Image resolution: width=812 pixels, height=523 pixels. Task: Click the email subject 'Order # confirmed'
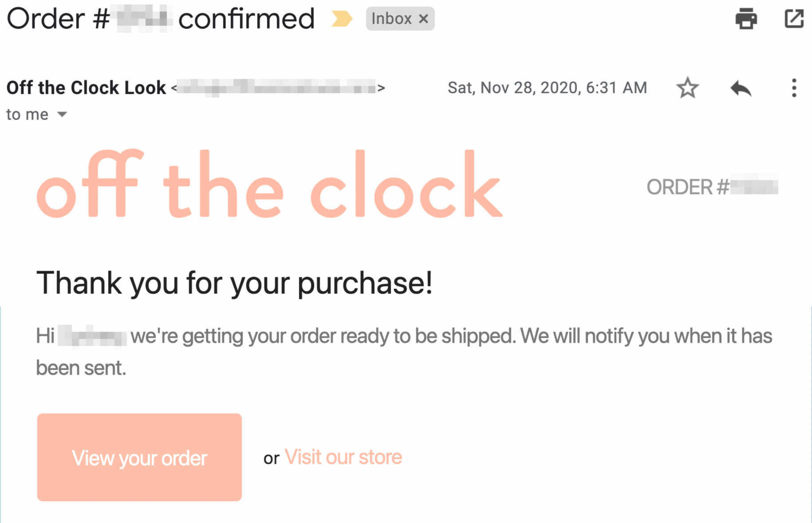[160, 19]
